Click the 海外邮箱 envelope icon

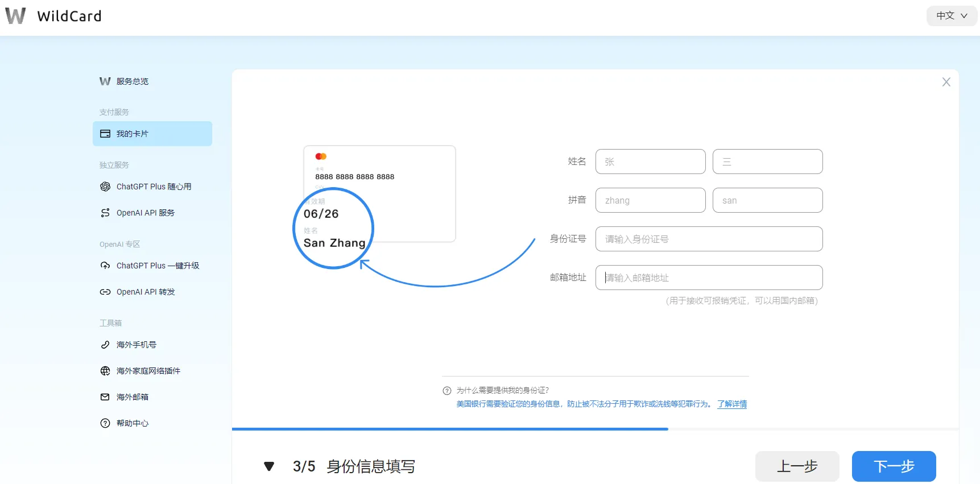(105, 397)
